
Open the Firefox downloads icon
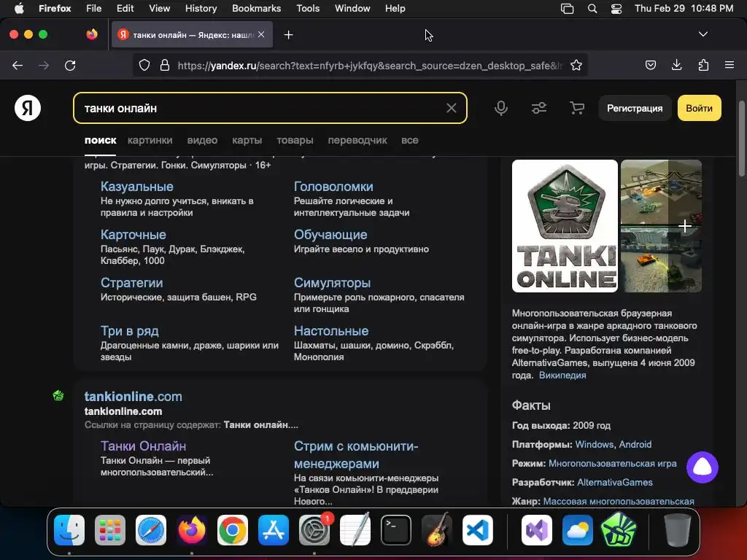click(x=676, y=65)
